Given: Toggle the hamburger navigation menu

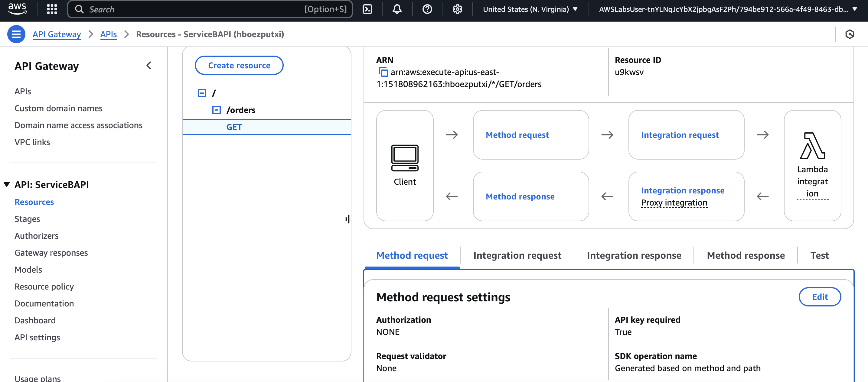Looking at the screenshot, I should pyautogui.click(x=16, y=34).
